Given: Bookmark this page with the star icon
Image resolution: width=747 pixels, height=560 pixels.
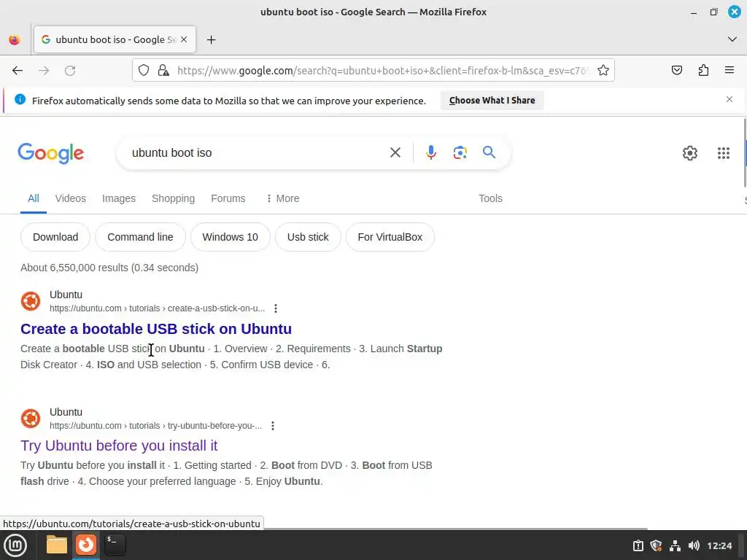Looking at the screenshot, I should (603, 71).
